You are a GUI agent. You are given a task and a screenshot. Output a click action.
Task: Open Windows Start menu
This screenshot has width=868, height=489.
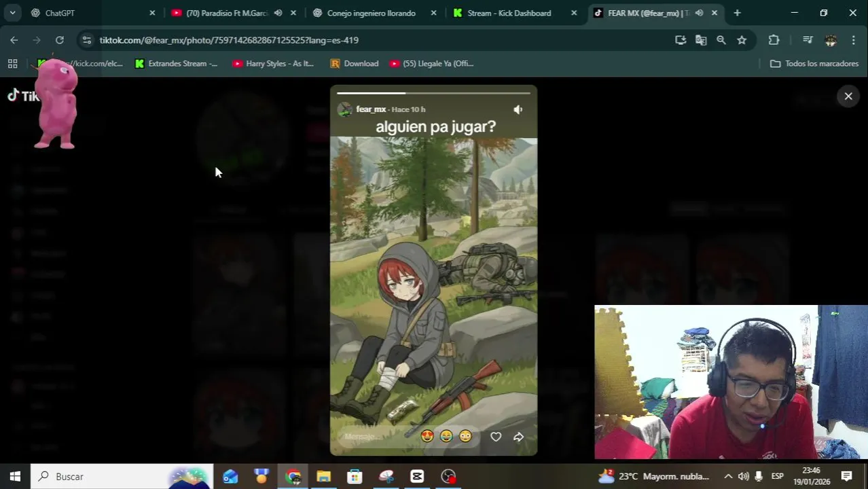tap(15, 476)
